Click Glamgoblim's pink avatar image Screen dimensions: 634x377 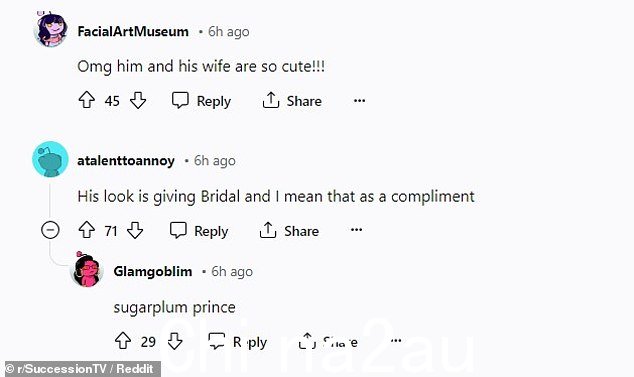[x=87, y=270]
